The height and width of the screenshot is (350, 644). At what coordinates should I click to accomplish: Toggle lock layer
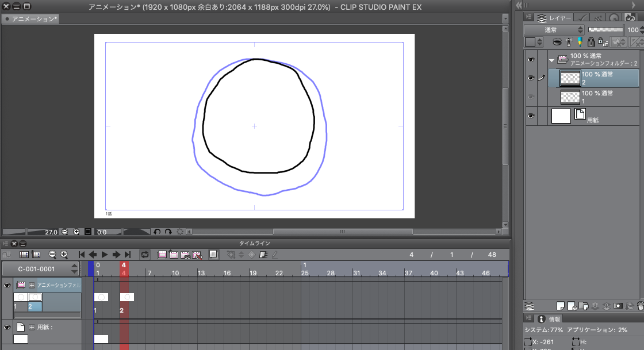(591, 42)
